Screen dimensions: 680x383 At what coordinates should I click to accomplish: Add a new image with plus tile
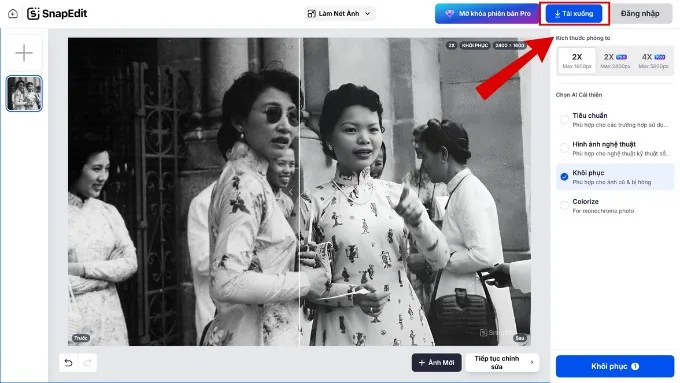[x=24, y=53]
